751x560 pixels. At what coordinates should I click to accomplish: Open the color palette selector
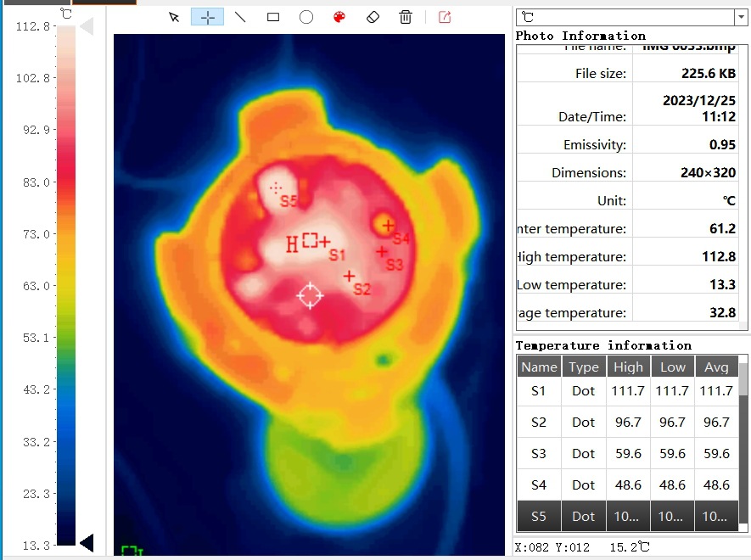339,18
